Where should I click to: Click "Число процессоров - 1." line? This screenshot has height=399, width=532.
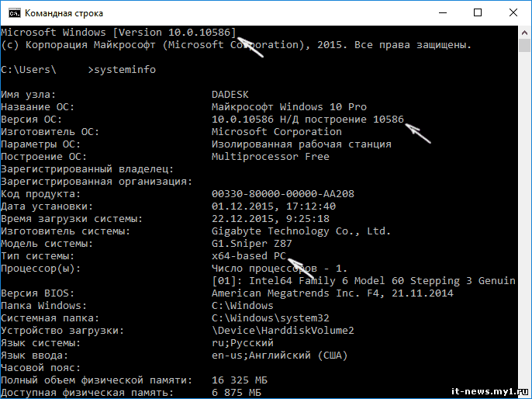point(279,269)
